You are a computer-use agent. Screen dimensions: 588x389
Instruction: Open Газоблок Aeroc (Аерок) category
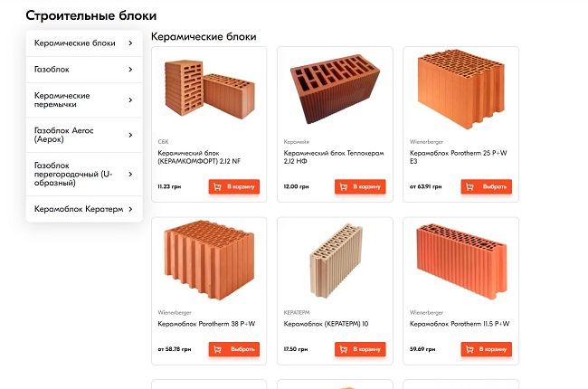pyautogui.click(x=72, y=136)
